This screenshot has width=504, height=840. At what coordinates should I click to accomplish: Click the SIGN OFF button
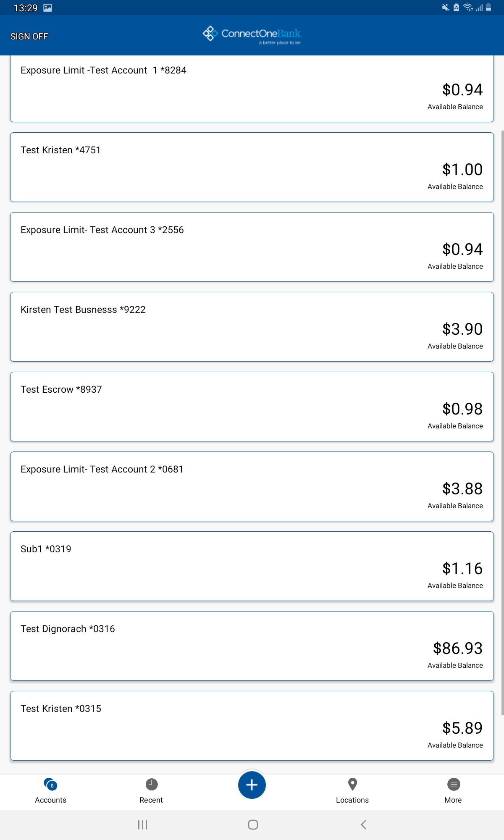(x=29, y=37)
